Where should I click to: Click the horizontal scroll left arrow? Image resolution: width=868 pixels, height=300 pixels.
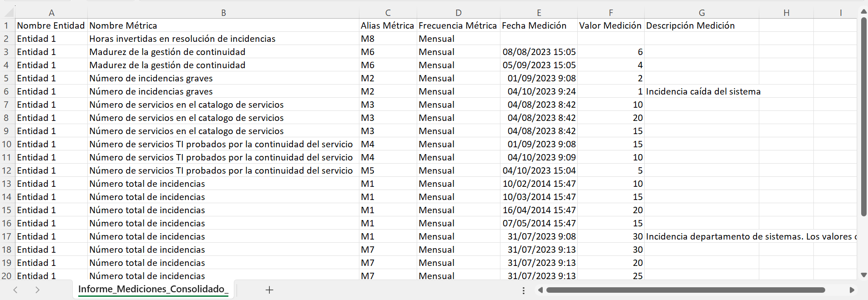pyautogui.click(x=540, y=290)
